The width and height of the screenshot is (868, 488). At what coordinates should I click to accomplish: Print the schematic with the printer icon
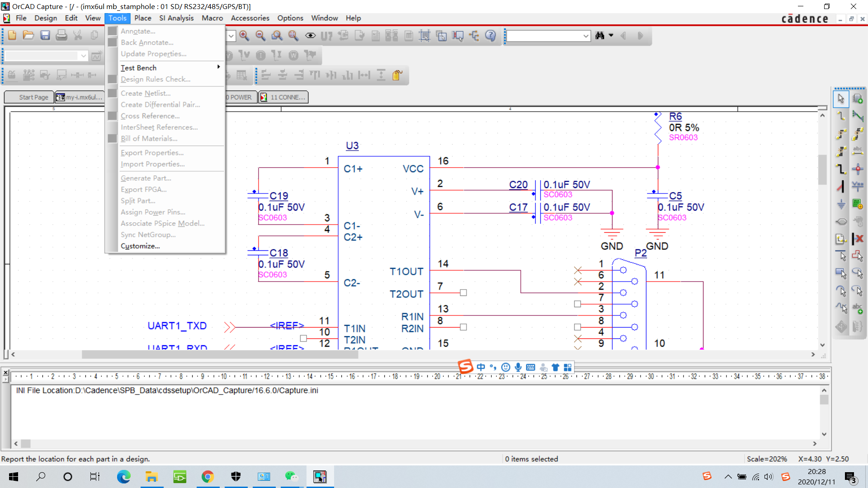[x=61, y=36]
